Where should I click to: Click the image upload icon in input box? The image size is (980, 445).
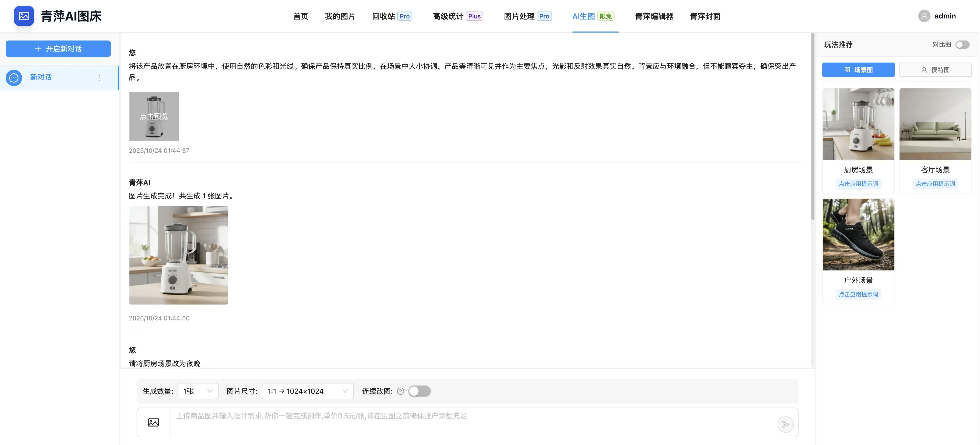point(153,422)
